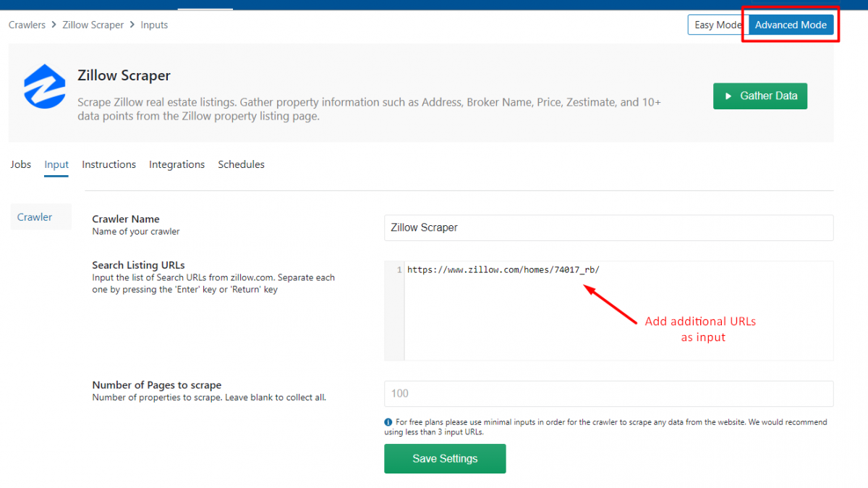Open the Instructions tab
This screenshot has height=488, width=868.
pyautogui.click(x=109, y=164)
